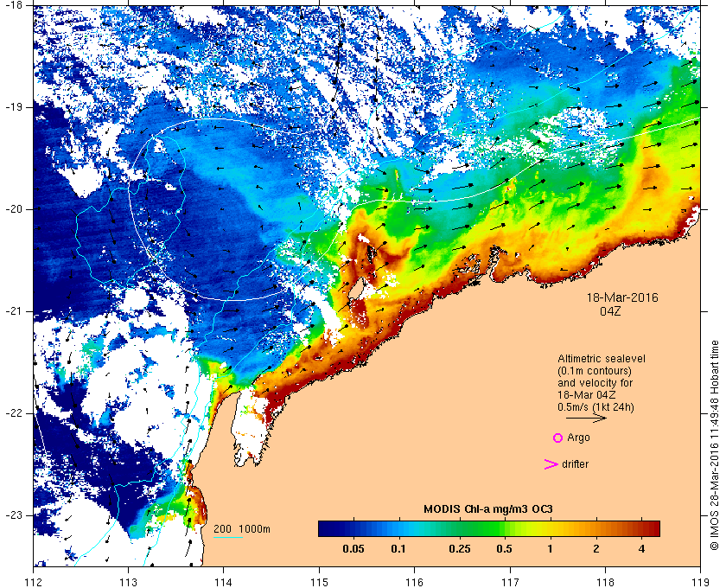Click the colorbar tick label '0.05'
This screenshot has width=726, height=588.
click(x=353, y=549)
